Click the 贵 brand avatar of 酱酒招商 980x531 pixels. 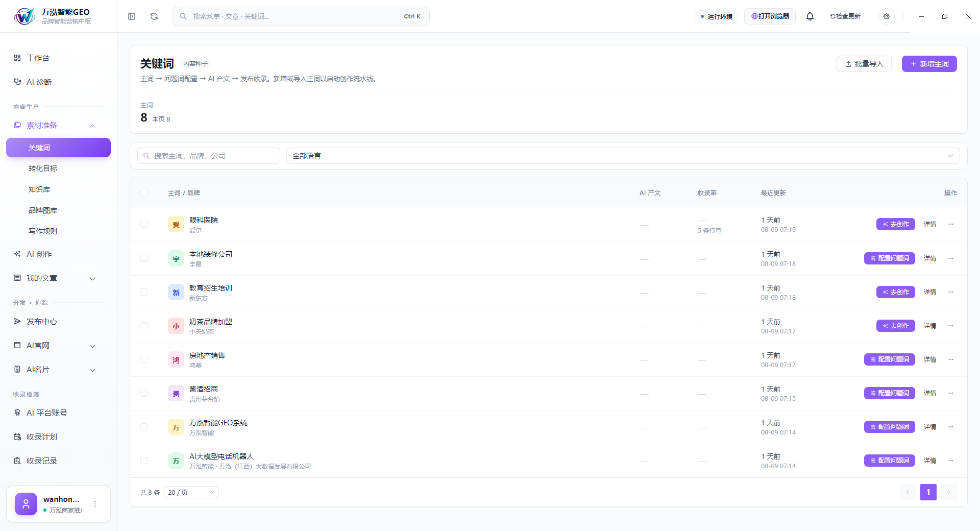[x=176, y=393]
